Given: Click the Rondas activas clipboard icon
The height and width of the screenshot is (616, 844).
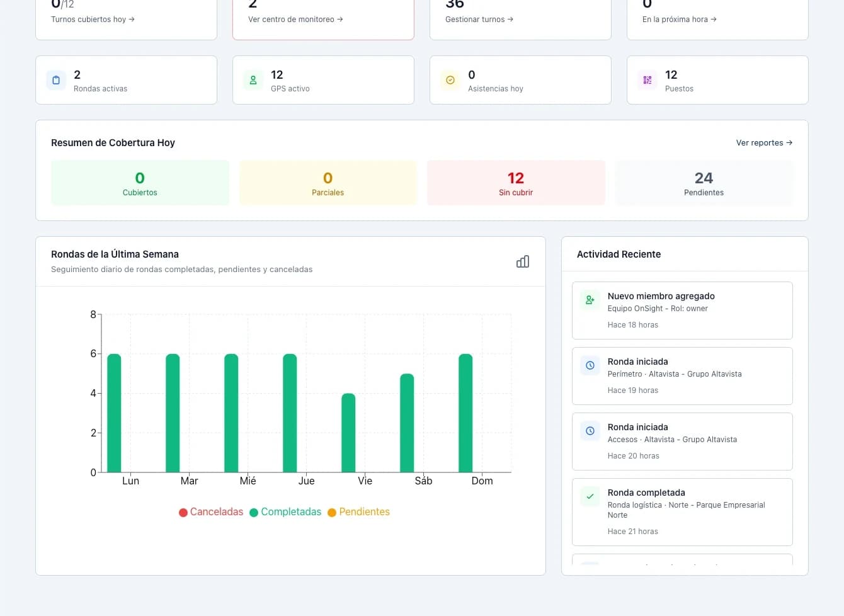Looking at the screenshot, I should point(56,80).
